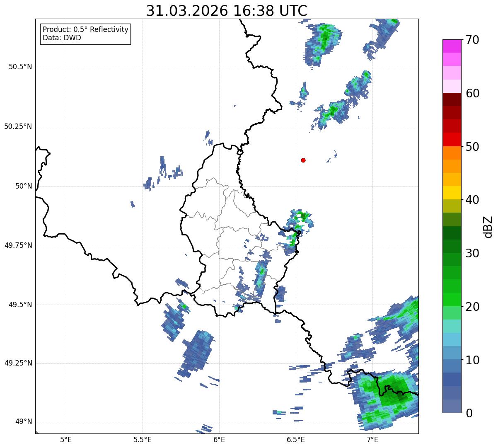The height and width of the screenshot is (448, 498).
Task: Click colorbar tick label 10
Action: (x=472, y=360)
